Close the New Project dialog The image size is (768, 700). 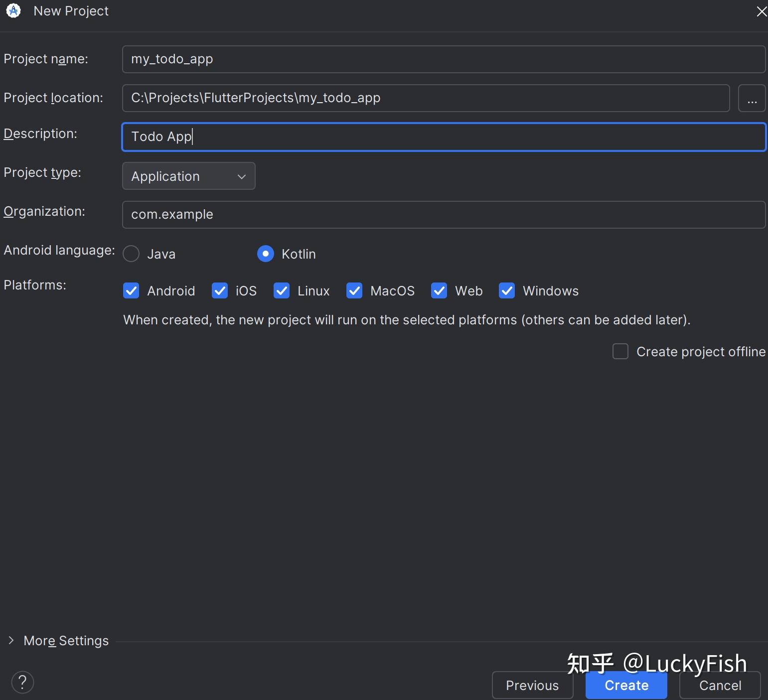point(761,11)
